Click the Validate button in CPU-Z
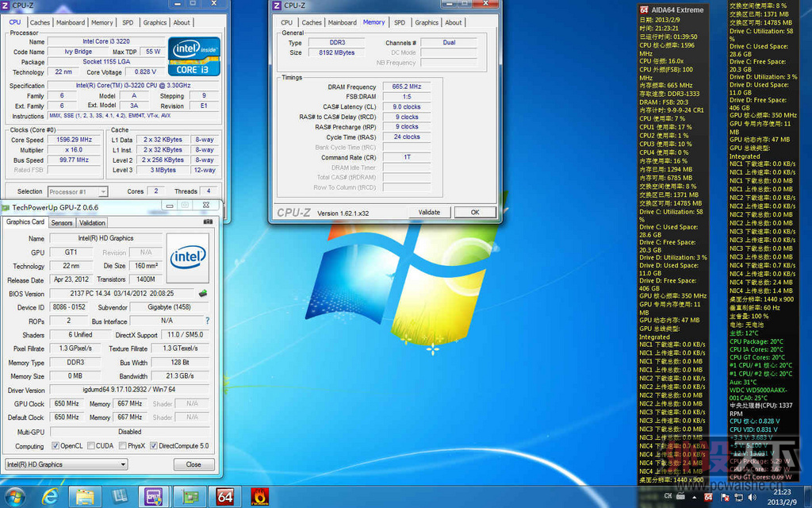The width and height of the screenshot is (812, 508). tap(429, 212)
